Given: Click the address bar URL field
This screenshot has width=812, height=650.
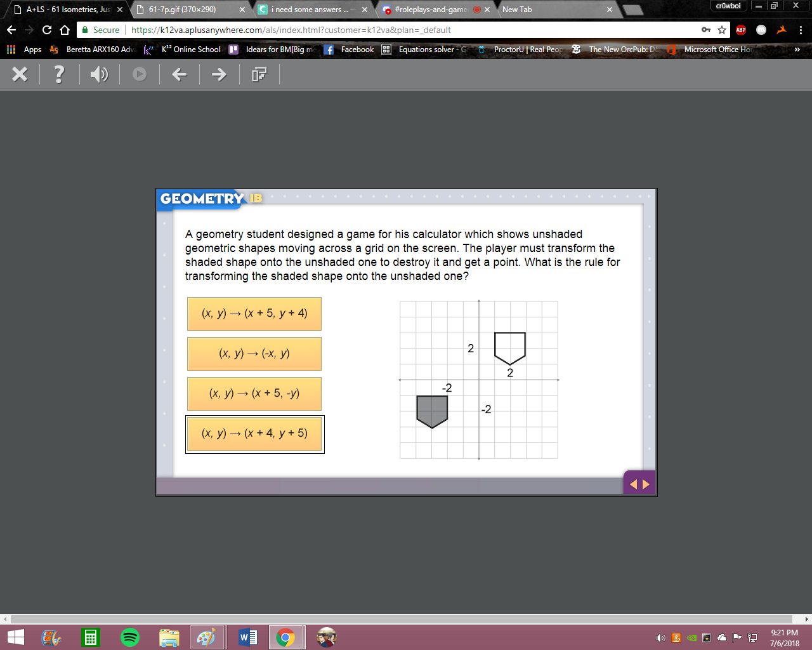Looking at the screenshot, I should (412, 30).
